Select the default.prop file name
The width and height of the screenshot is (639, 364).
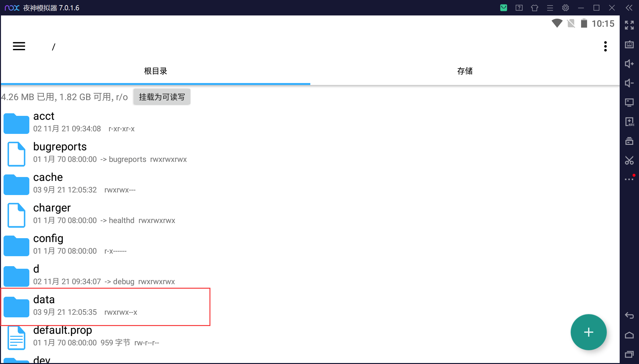click(63, 330)
